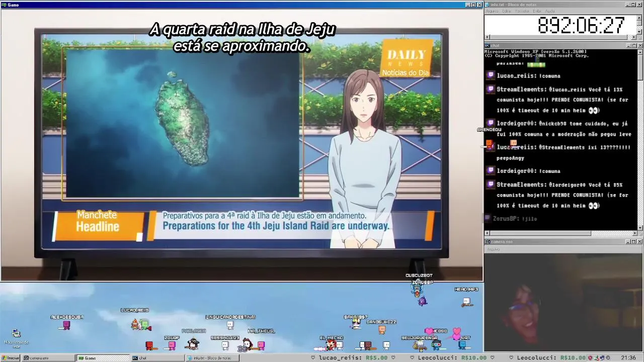Click chat window vertical scrollbar up arrow
Screen dimensions: 644x362
pos(640,51)
